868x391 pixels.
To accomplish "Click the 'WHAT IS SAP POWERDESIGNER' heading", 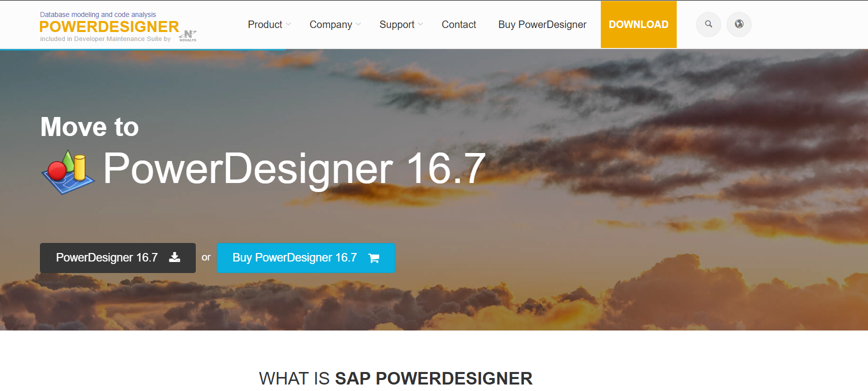I will (x=396, y=378).
